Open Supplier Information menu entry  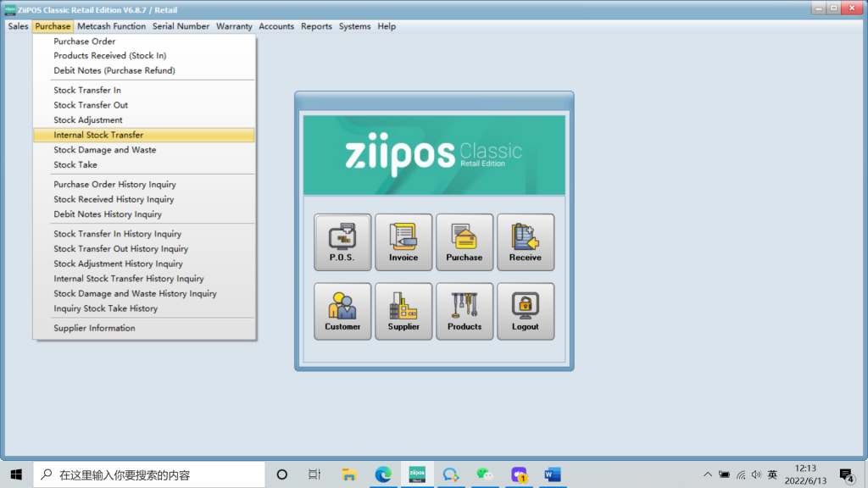pyautogui.click(x=94, y=328)
